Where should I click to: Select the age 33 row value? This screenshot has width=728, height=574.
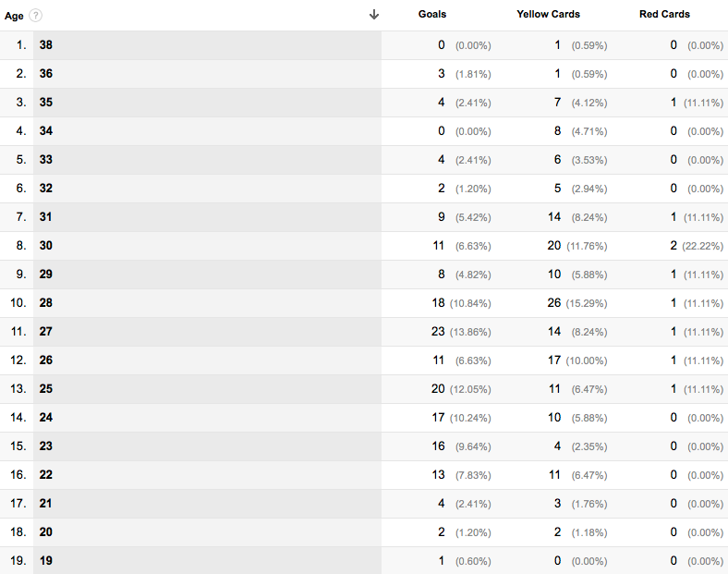click(x=46, y=160)
